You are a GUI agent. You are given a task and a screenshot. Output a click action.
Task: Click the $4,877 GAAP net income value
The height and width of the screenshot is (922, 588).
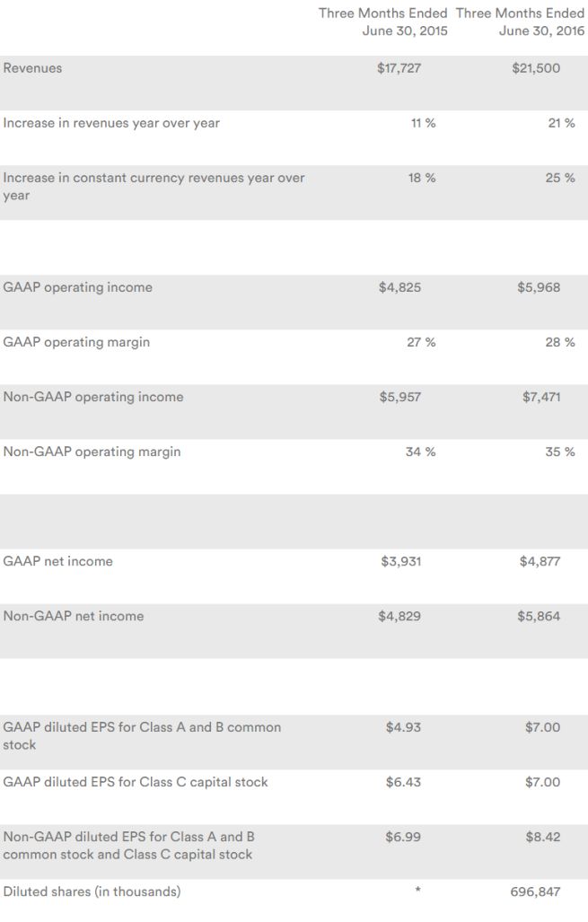coord(540,561)
